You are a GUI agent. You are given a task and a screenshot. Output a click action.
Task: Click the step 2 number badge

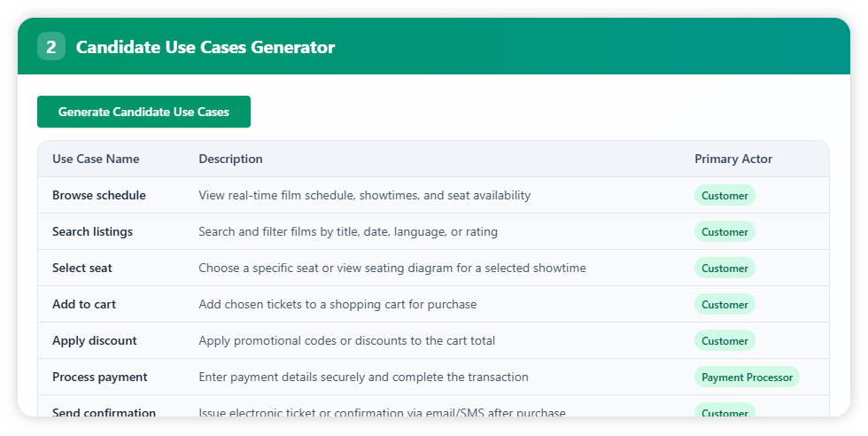(x=51, y=47)
